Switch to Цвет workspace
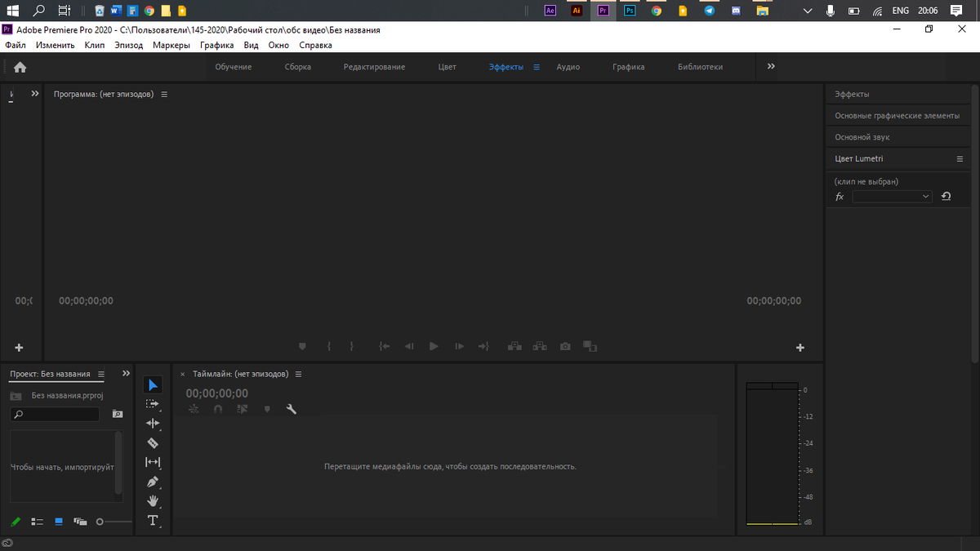This screenshot has width=980, height=551. [447, 67]
